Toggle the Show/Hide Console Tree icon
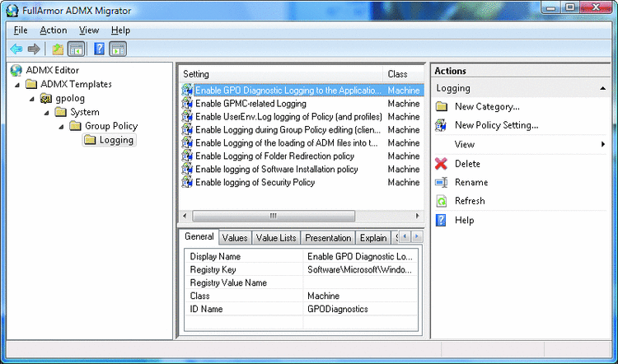 click(76, 49)
